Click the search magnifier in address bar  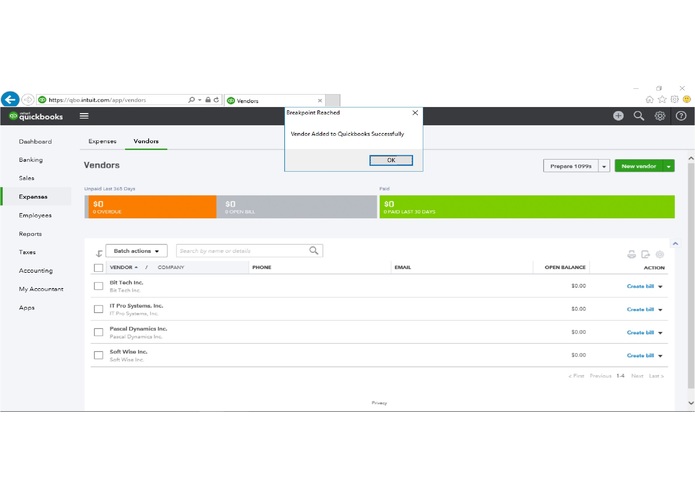point(191,100)
